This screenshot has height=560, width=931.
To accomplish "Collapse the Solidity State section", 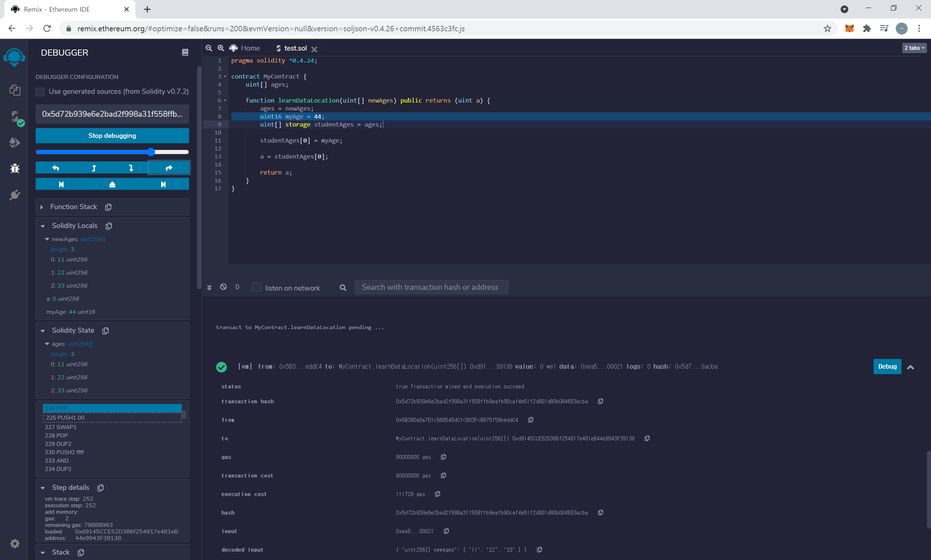I will tap(43, 331).
